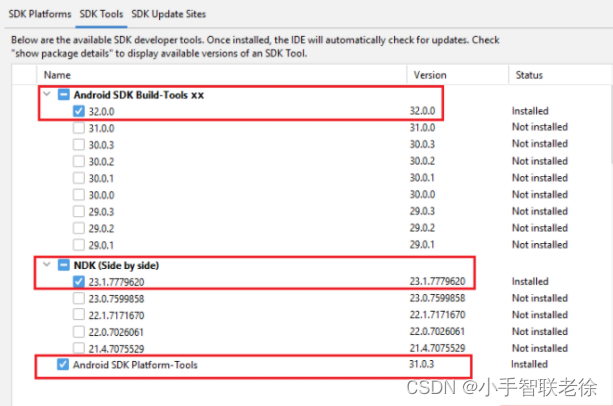Check NDK version 23.0.7599858

[x=79, y=299]
